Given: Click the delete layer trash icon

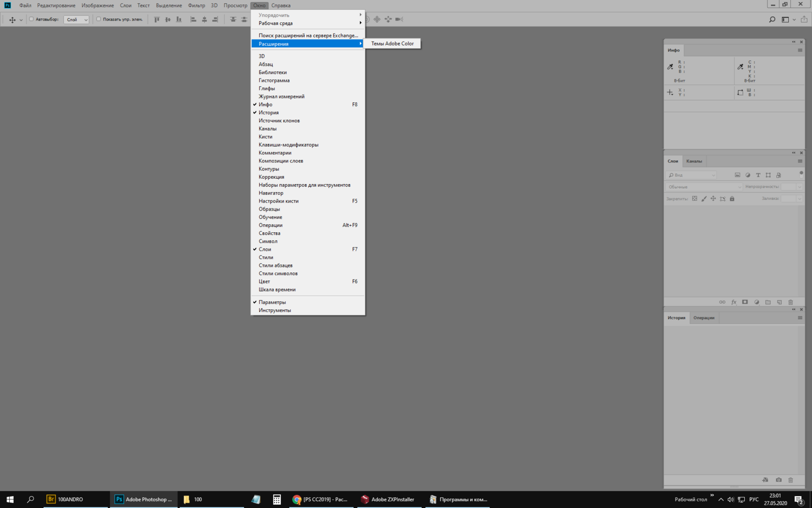Looking at the screenshot, I should (x=790, y=302).
